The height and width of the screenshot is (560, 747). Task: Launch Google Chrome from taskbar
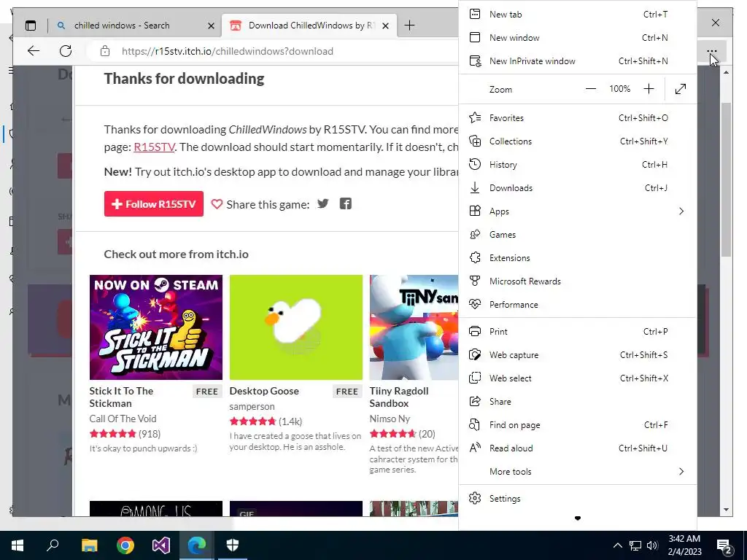click(125, 545)
